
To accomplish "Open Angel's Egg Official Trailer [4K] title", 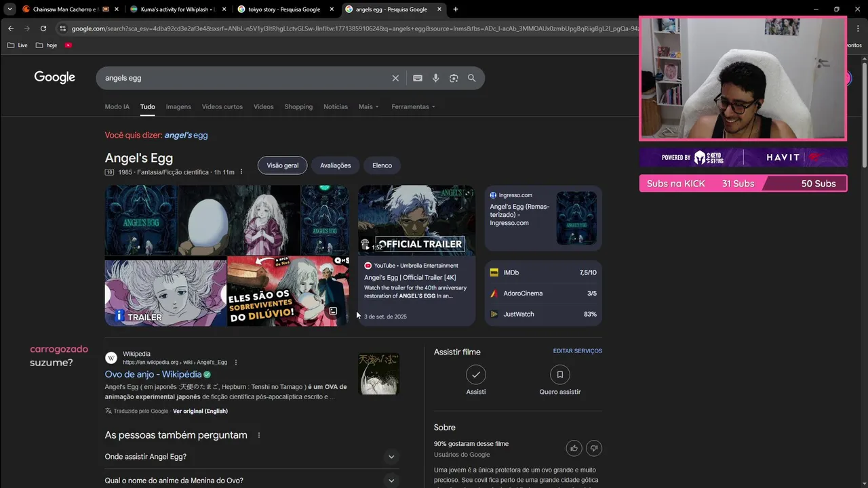I will pyautogui.click(x=410, y=278).
